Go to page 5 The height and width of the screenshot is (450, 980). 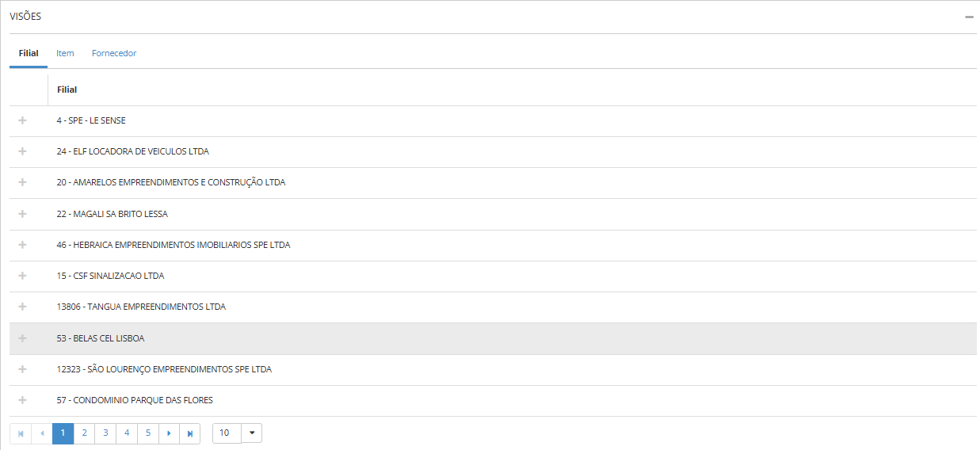coord(147,433)
